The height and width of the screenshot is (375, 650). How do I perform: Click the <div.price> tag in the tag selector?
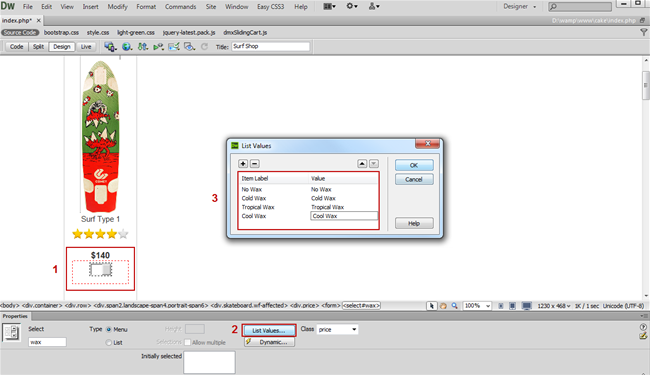(x=304, y=305)
